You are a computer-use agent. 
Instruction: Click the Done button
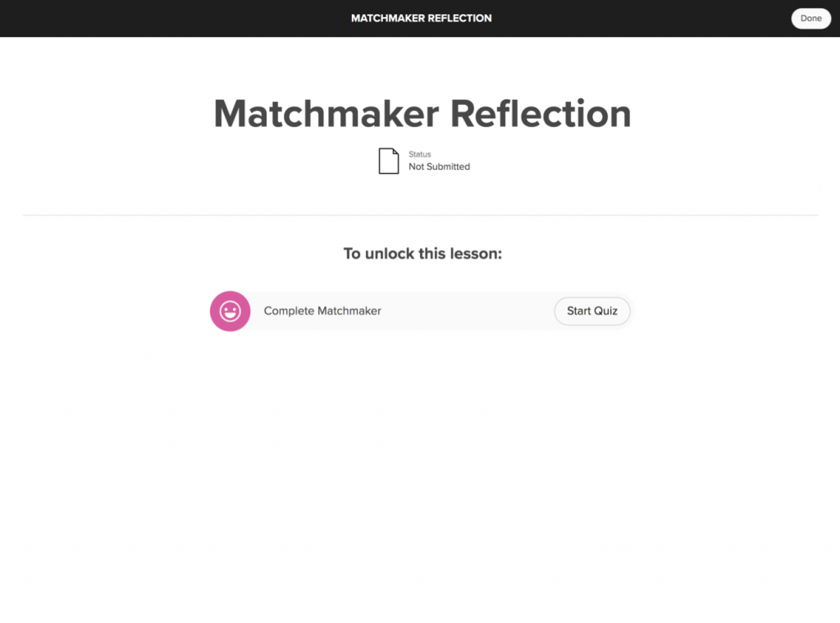(x=810, y=18)
